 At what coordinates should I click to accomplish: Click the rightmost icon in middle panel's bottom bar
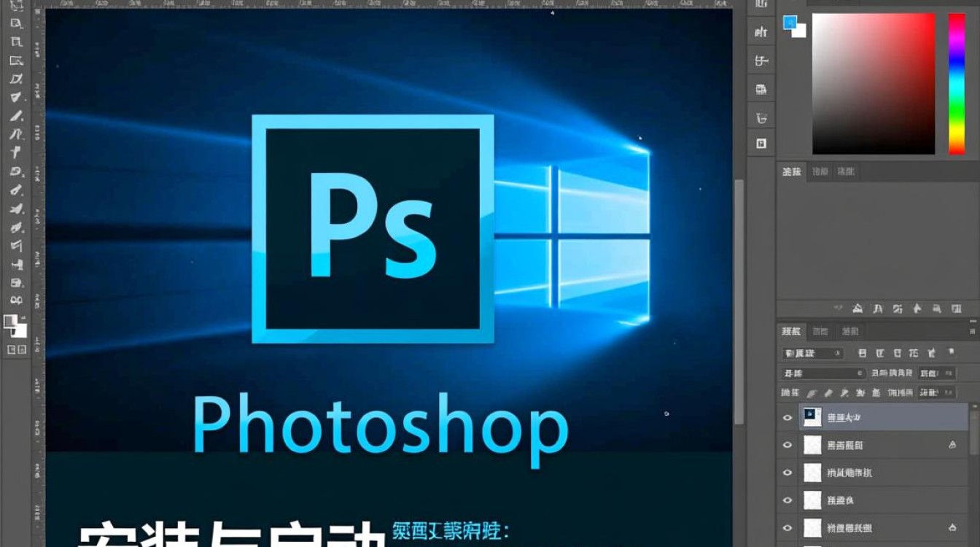coord(956,309)
